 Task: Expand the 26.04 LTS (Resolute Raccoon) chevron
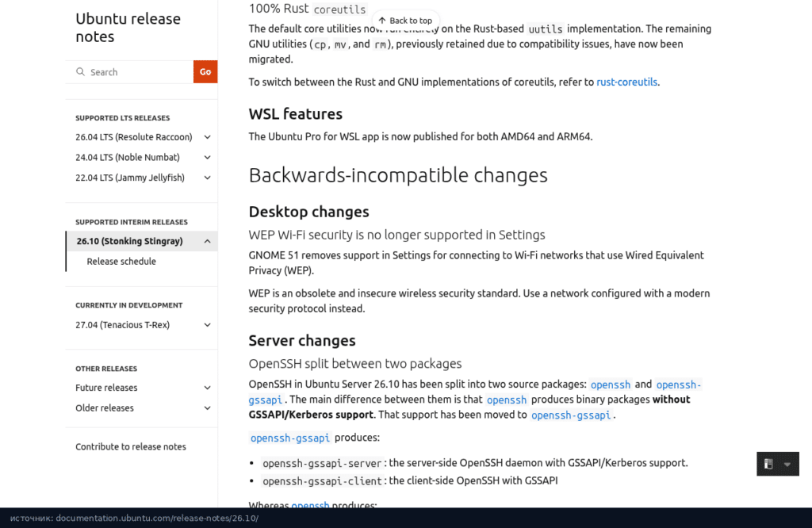pyautogui.click(x=207, y=137)
